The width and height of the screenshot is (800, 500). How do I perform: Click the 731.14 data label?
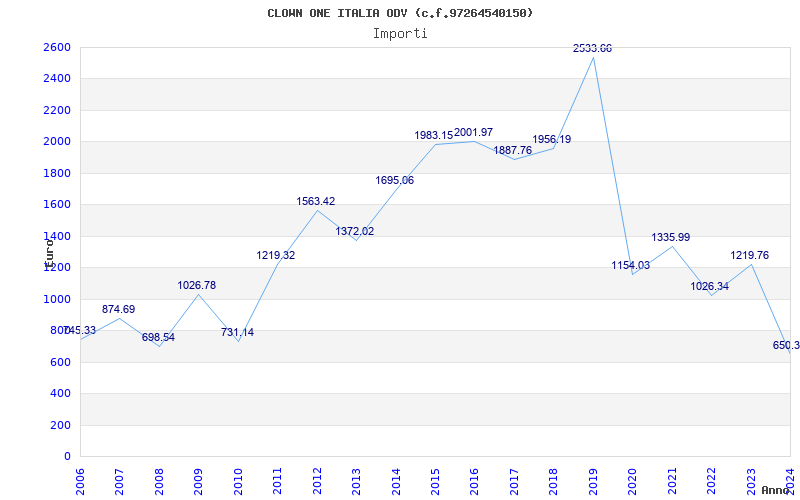click(238, 333)
